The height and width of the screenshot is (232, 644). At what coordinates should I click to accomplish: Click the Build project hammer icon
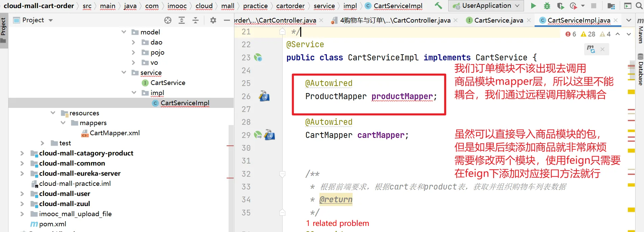point(438,6)
